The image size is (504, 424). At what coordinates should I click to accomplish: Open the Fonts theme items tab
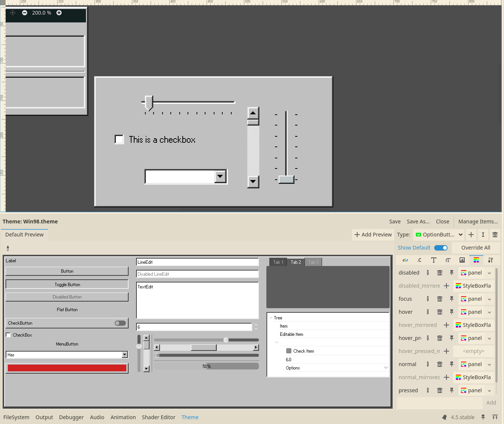pos(433,260)
